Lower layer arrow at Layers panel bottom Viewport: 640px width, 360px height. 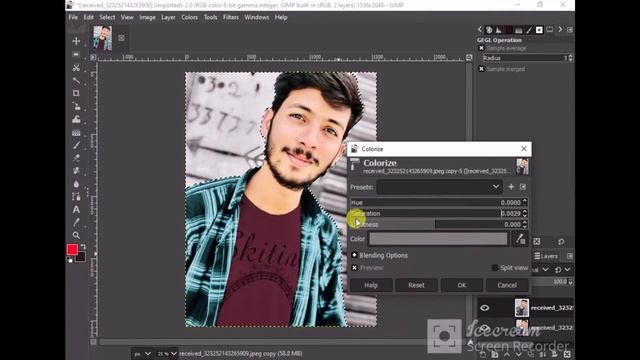pos(518,354)
